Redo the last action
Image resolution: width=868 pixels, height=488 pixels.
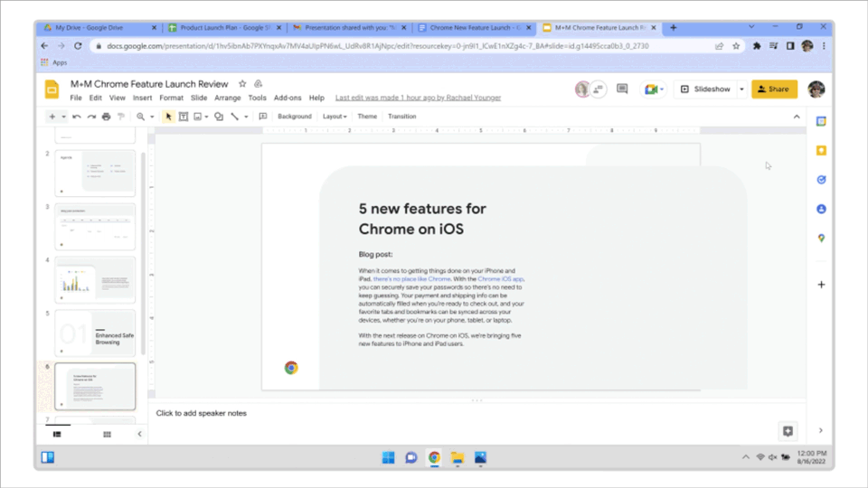coord(91,117)
